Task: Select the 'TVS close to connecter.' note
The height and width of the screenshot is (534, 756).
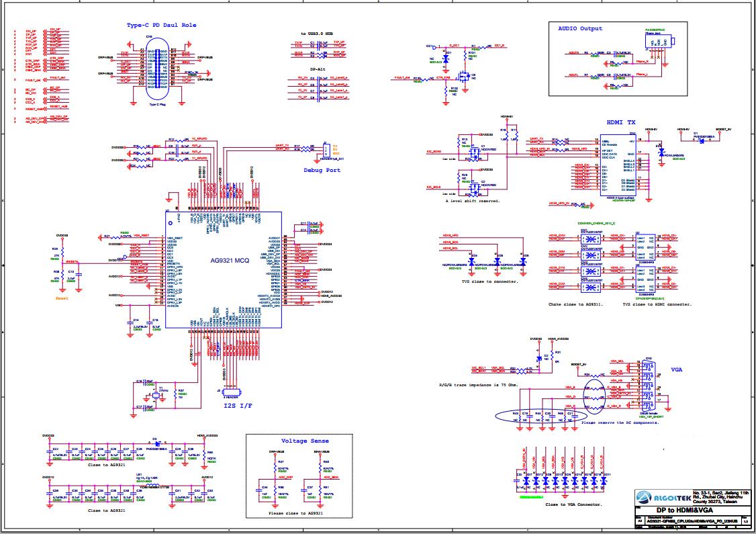Action: click(x=490, y=281)
